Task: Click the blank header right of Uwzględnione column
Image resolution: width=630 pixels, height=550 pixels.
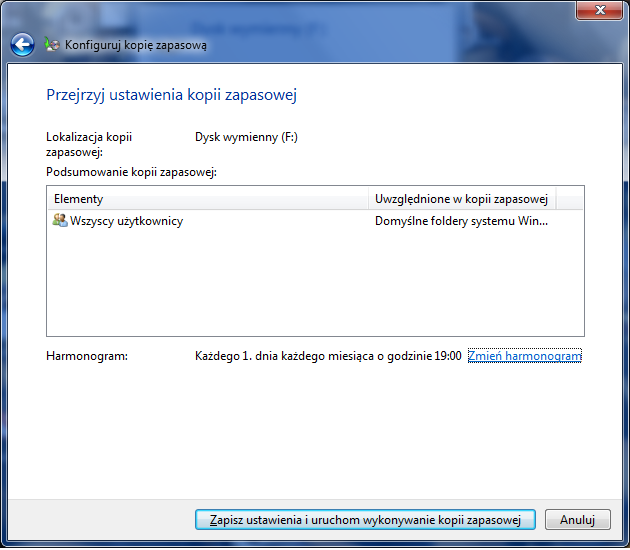Action: click(569, 199)
